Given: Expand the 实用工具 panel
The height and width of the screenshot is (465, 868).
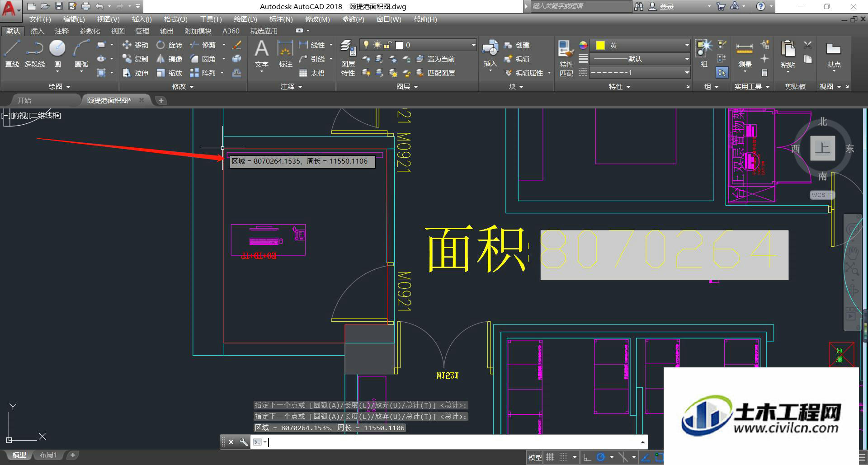Looking at the screenshot, I should point(752,86).
